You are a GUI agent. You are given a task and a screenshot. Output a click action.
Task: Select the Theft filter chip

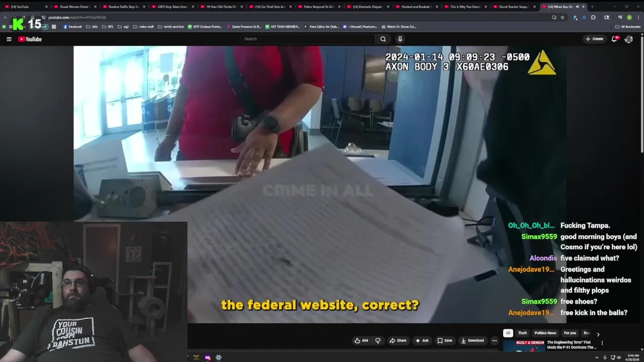(x=523, y=333)
